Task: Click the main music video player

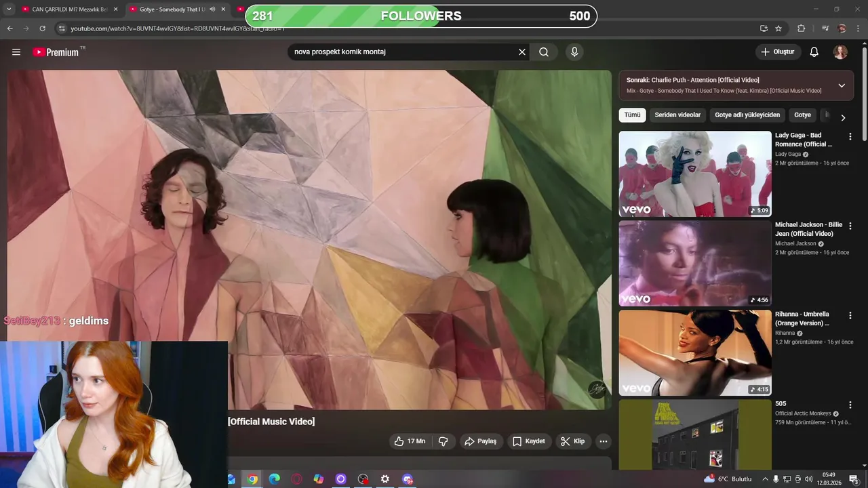Action: coord(309,239)
